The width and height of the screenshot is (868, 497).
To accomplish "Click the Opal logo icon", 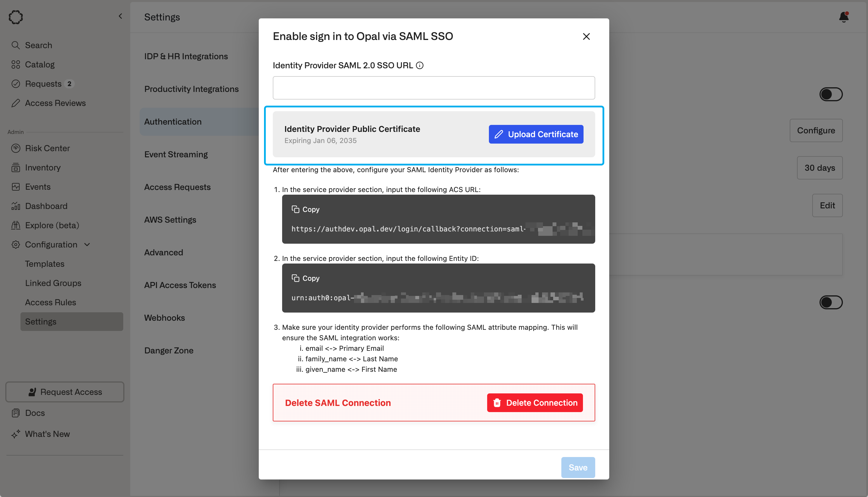I will coord(16,17).
